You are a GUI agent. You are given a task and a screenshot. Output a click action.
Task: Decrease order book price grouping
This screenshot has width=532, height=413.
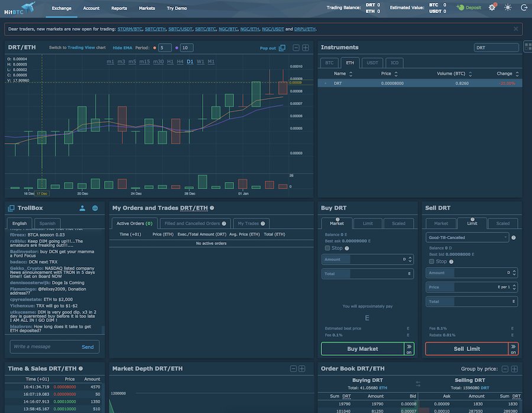pyautogui.click(x=505, y=369)
